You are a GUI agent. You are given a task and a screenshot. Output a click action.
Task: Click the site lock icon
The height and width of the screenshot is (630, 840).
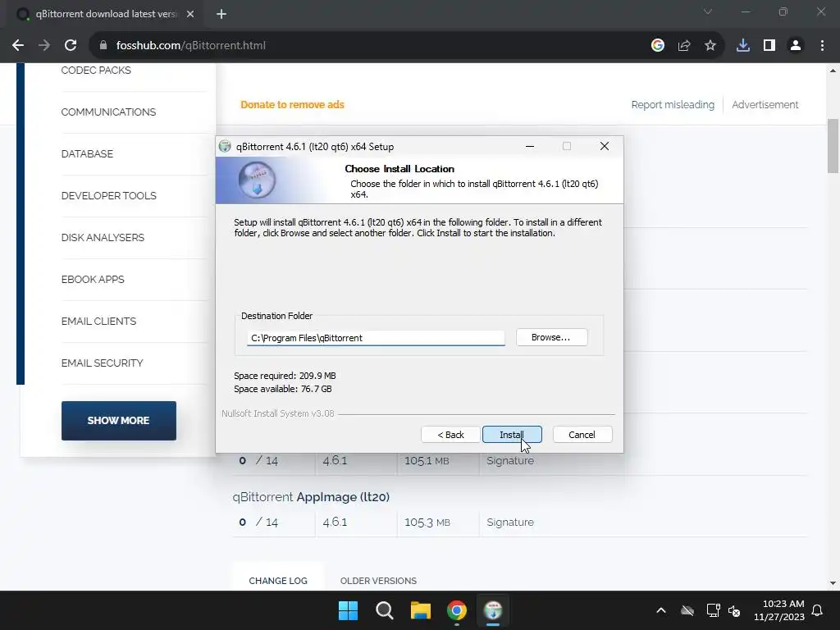pyautogui.click(x=103, y=46)
